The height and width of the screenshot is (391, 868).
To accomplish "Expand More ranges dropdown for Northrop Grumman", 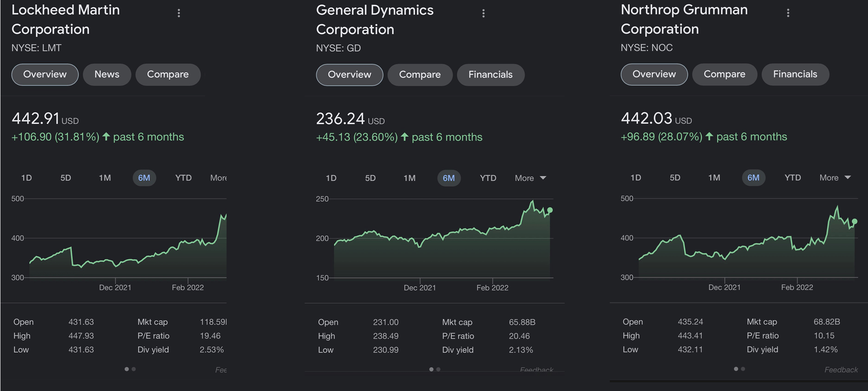I will [x=835, y=178].
